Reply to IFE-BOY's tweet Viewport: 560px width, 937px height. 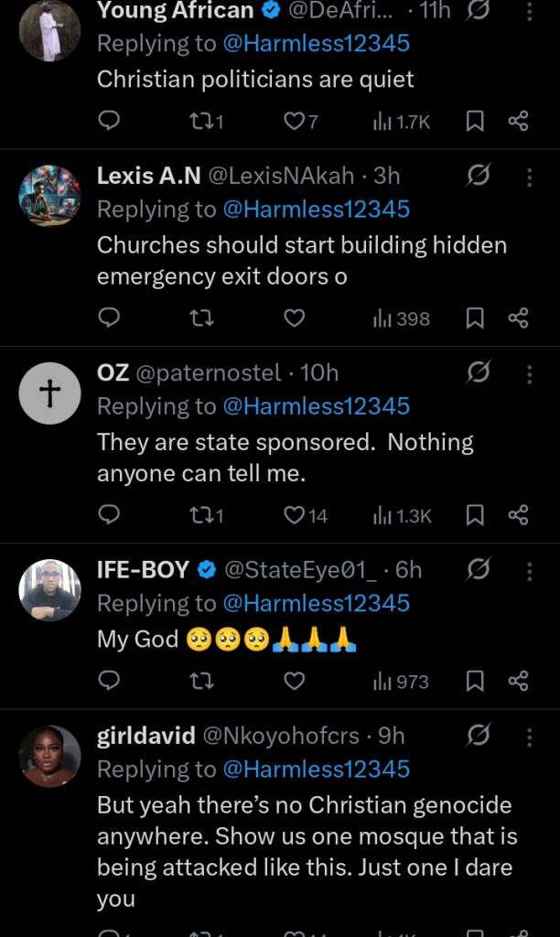point(109,681)
